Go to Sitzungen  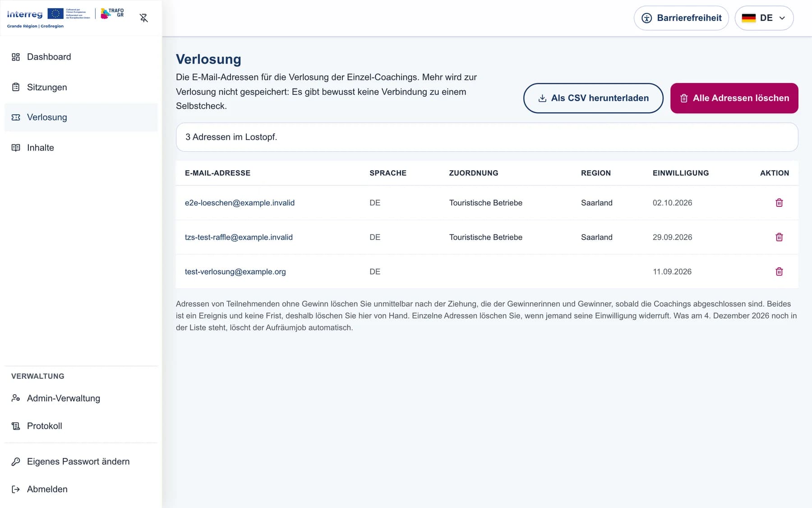pyautogui.click(x=81, y=87)
